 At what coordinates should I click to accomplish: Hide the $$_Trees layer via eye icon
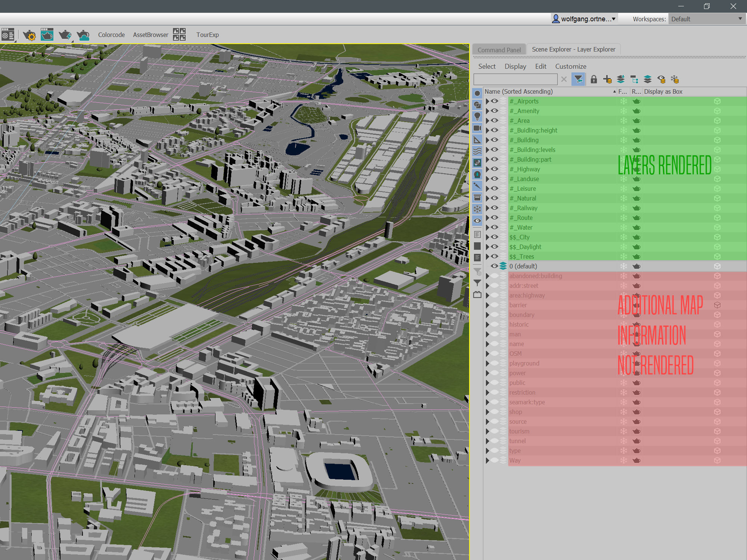tap(495, 256)
